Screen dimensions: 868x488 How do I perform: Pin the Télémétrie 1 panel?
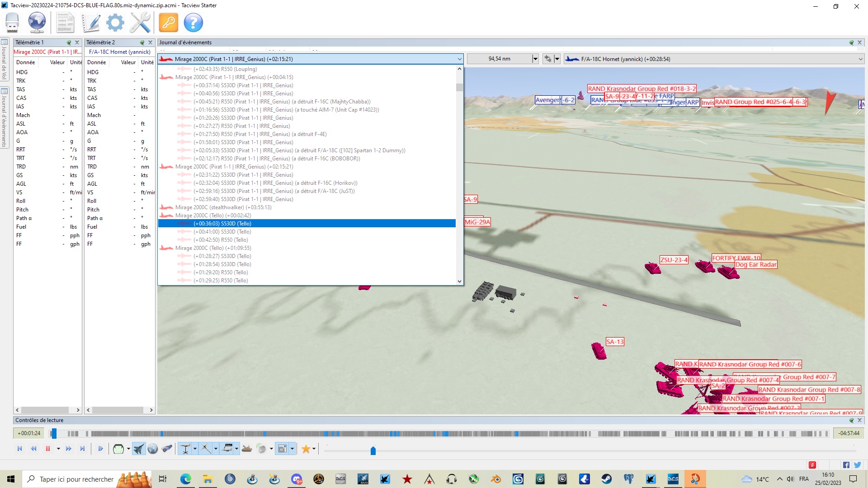(x=69, y=42)
